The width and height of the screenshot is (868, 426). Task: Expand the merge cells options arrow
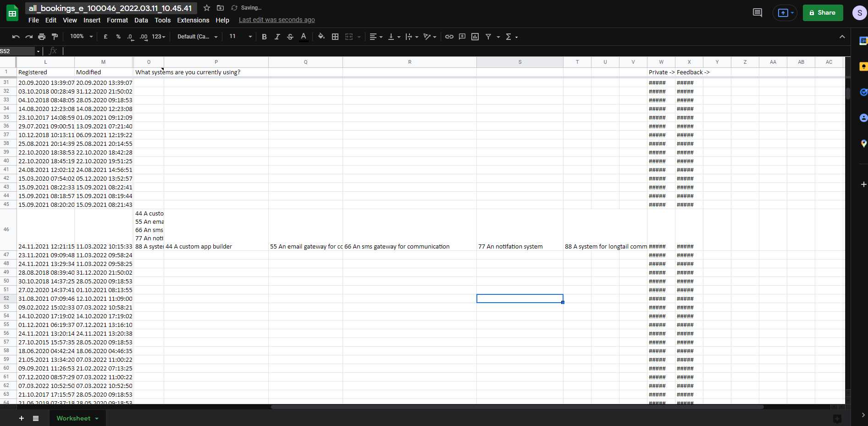click(359, 37)
